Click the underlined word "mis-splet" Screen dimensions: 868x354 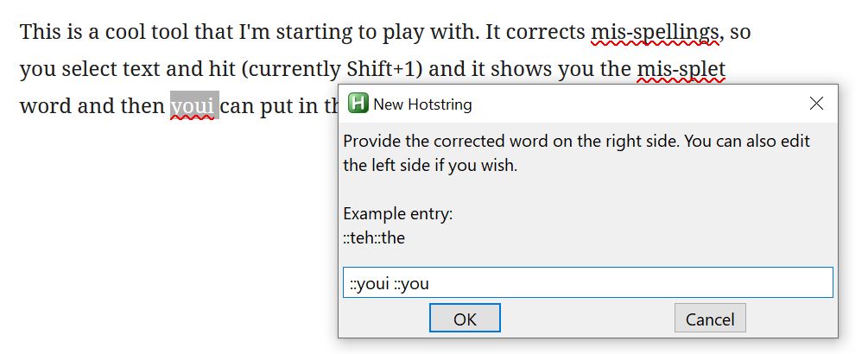[681, 69]
